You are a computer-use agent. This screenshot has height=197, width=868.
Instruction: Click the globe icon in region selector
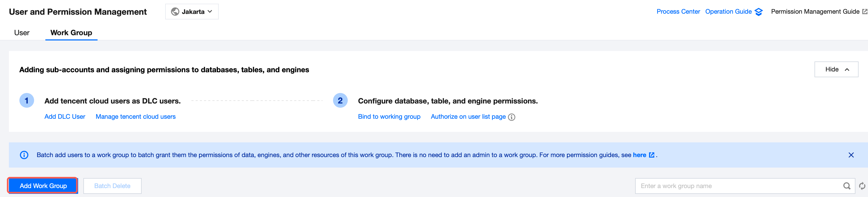point(175,12)
